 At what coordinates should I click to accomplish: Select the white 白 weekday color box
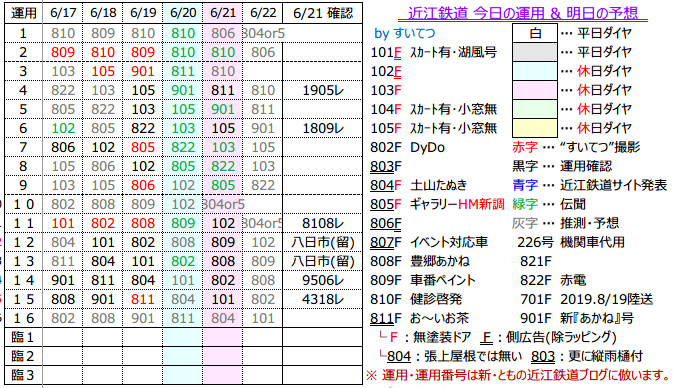pos(535,33)
